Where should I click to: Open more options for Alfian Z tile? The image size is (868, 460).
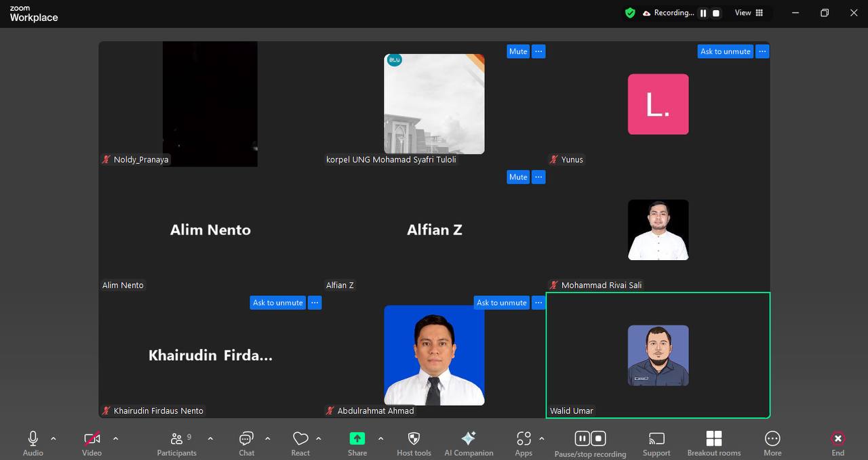coord(538,177)
